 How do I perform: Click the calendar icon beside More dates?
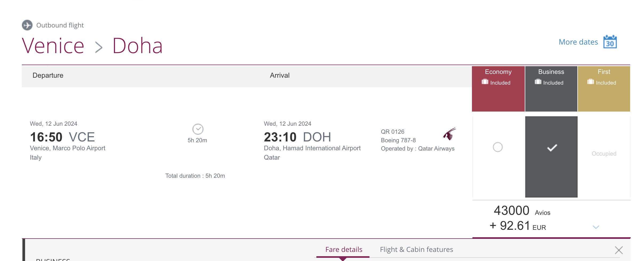(610, 42)
